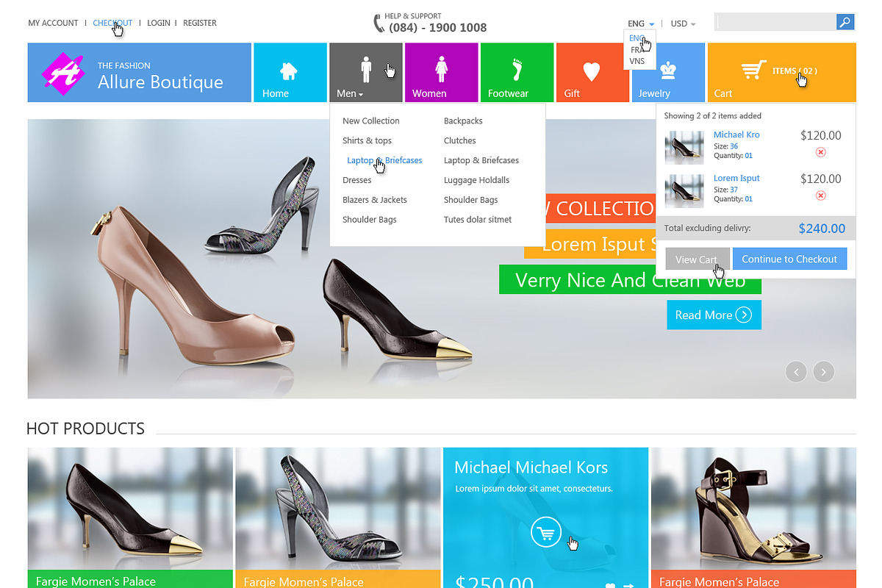
Task: Remove Lorem Isput item from cart
Action: click(x=821, y=196)
